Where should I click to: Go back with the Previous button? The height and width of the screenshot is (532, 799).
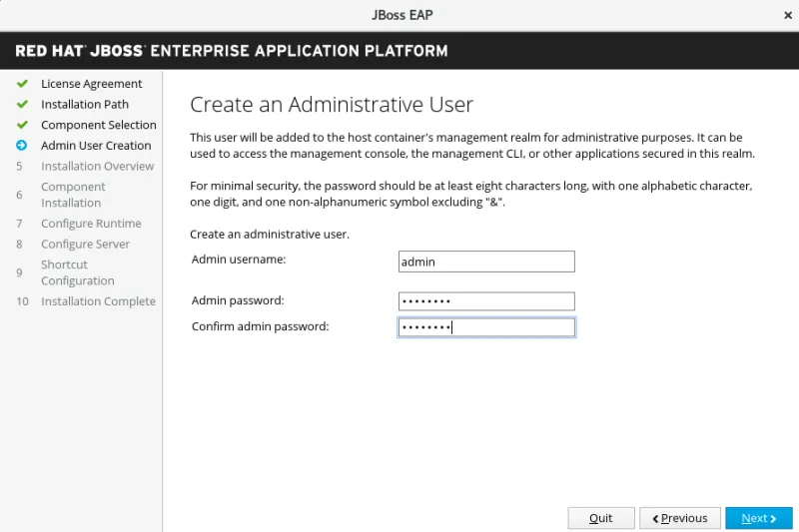coord(680,518)
